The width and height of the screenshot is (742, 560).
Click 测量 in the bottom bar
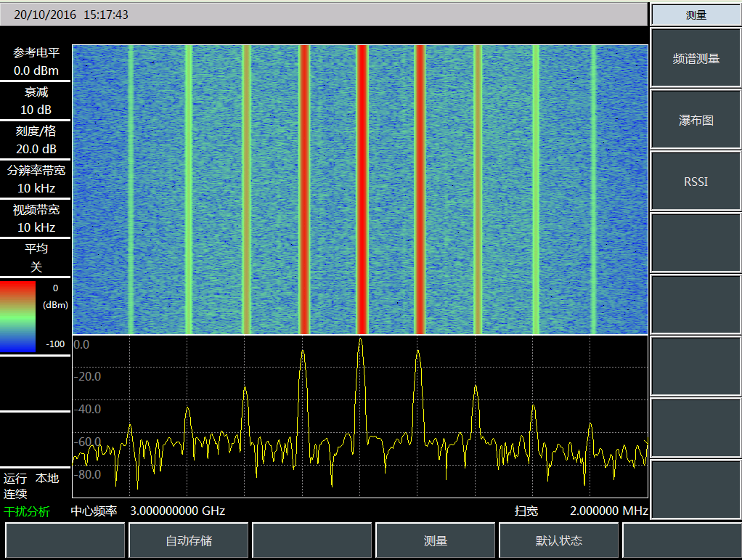tap(436, 541)
